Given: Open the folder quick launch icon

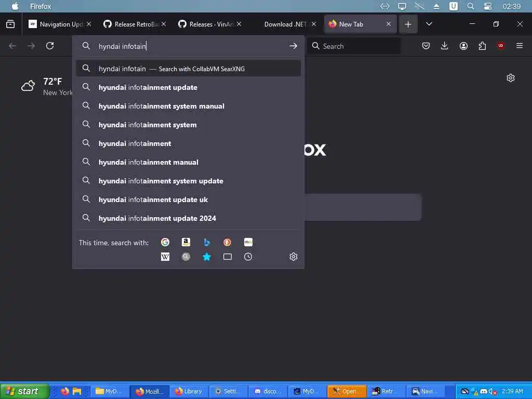Looking at the screenshot, I should (77, 391).
